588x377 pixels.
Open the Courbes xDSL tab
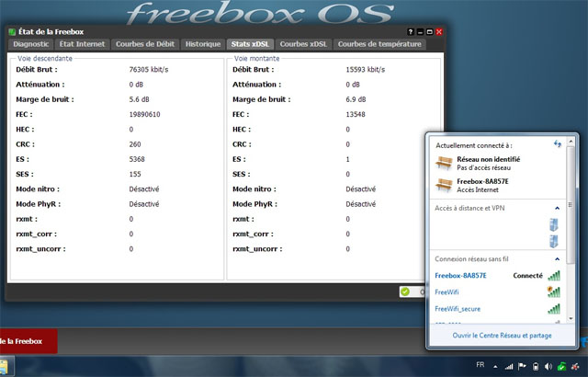tap(303, 44)
